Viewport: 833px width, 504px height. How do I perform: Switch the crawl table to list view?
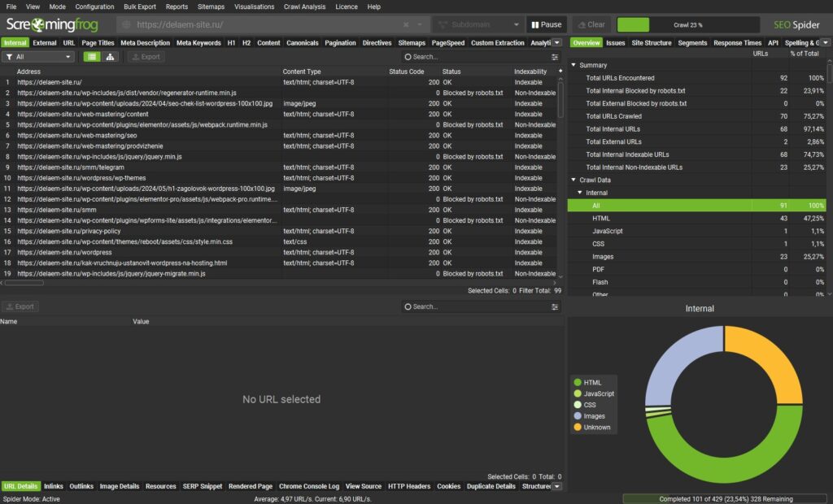click(92, 57)
